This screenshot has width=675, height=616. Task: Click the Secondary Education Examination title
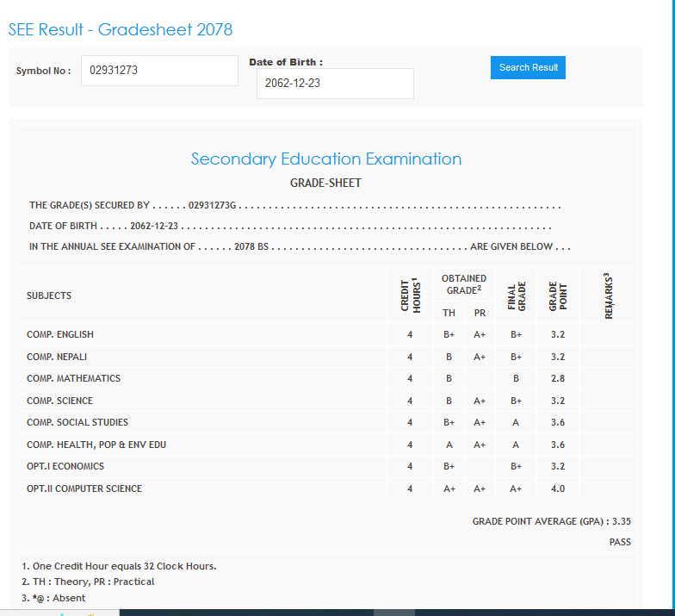pyautogui.click(x=325, y=159)
